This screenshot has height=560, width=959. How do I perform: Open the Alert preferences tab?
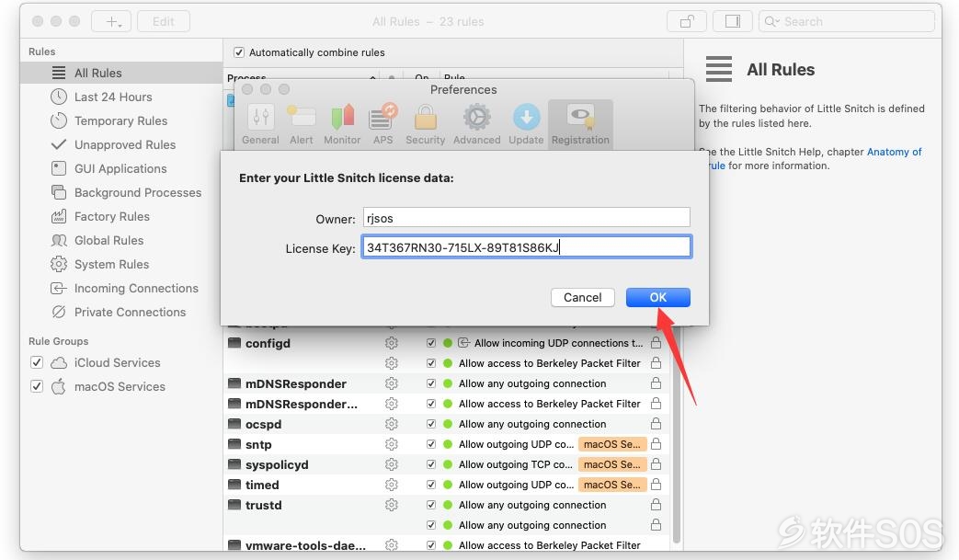pyautogui.click(x=301, y=125)
